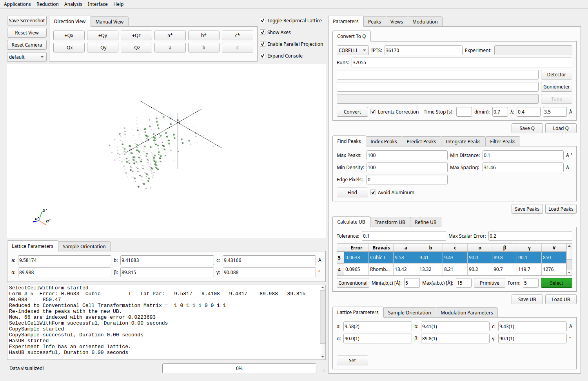Click the -Qy direction button
The width and height of the screenshot is (588, 381).
point(103,48)
